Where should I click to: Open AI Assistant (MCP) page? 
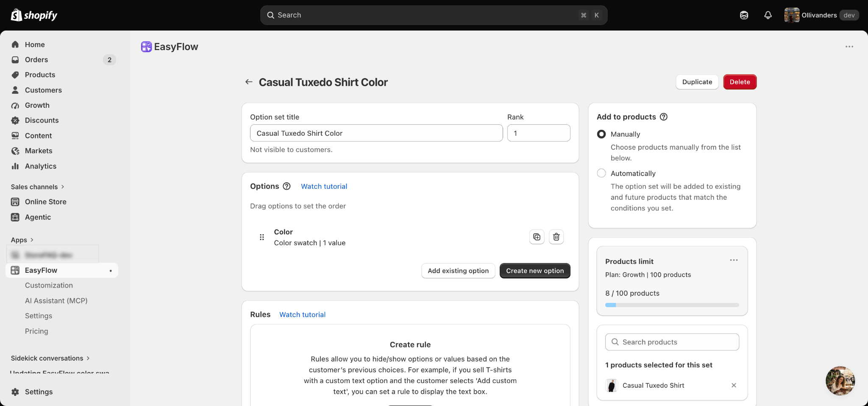(56, 301)
